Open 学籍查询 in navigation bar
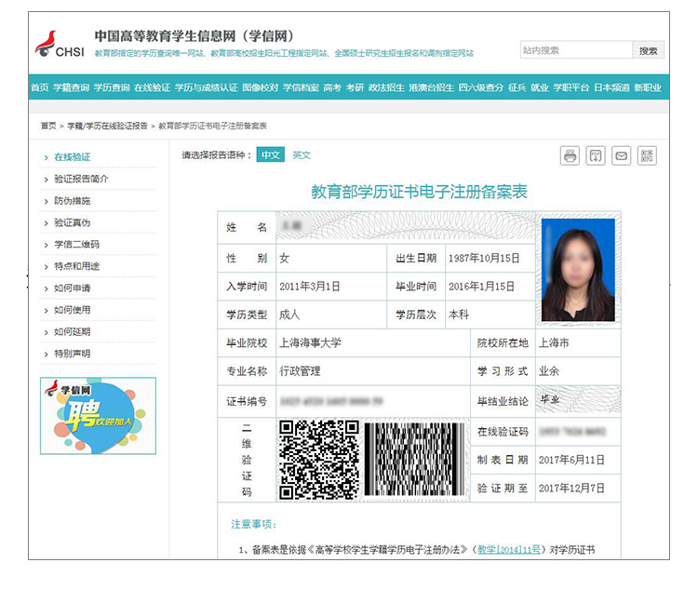This screenshot has height=616, width=698. [72, 87]
